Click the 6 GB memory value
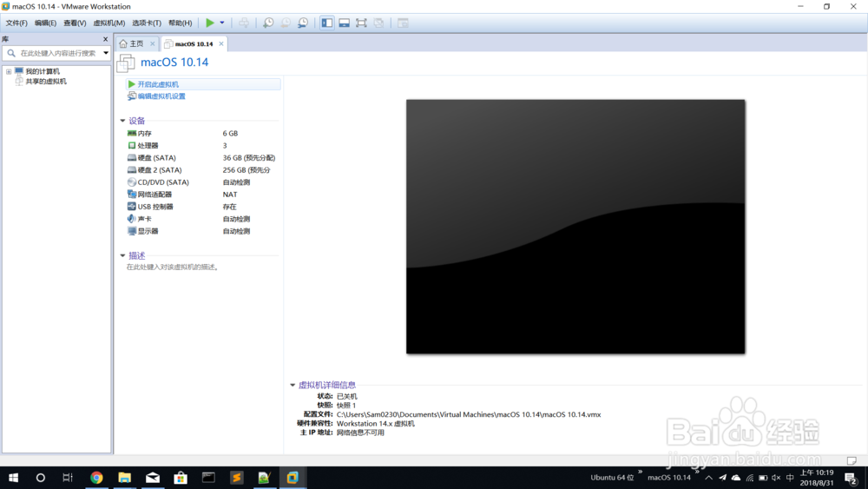 coord(230,134)
